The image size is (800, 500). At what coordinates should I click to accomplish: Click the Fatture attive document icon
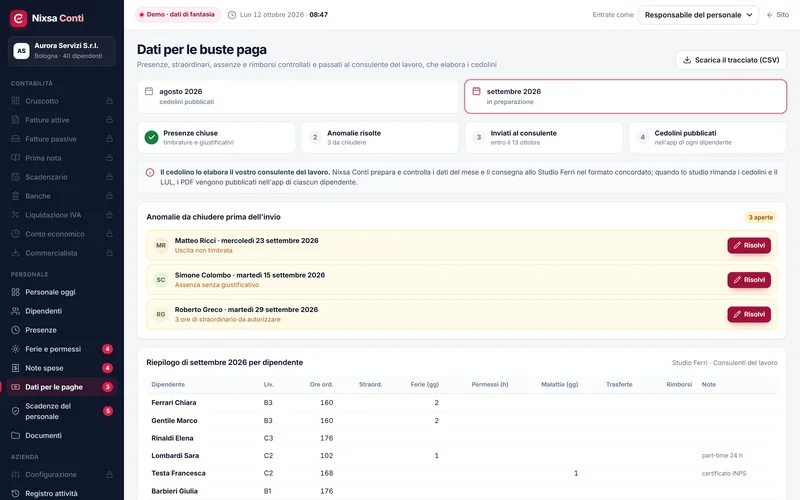15,120
